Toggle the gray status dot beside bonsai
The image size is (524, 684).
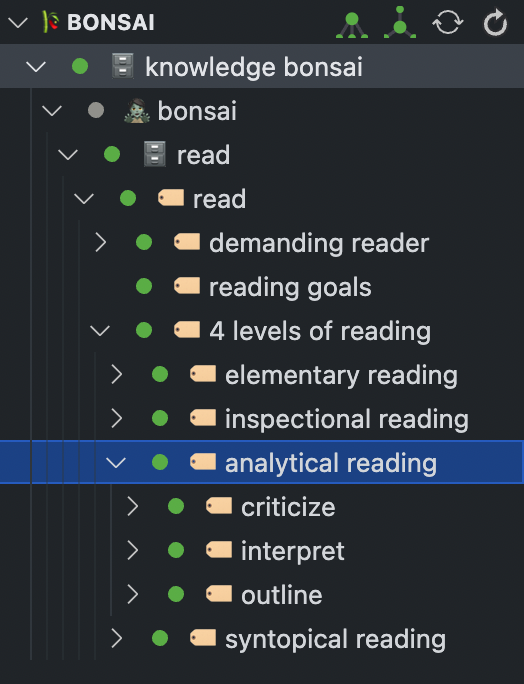point(96,110)
